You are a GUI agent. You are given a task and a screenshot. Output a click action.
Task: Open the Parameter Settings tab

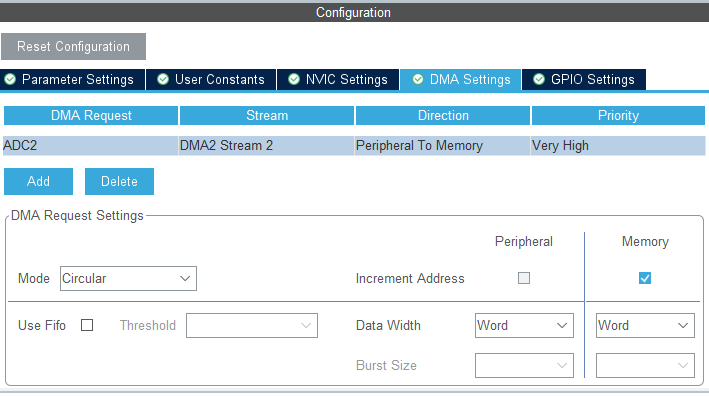coord(72,80)
